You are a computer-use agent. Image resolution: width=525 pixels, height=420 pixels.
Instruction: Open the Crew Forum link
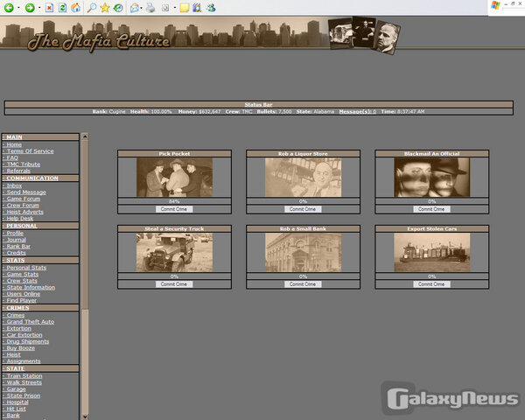[x=23, y=206]
